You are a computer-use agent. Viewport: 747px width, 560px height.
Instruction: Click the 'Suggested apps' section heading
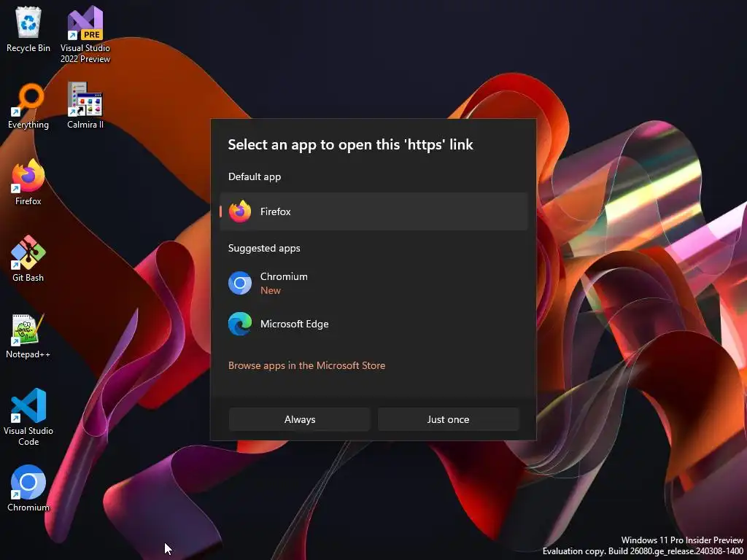coord(264,248)
